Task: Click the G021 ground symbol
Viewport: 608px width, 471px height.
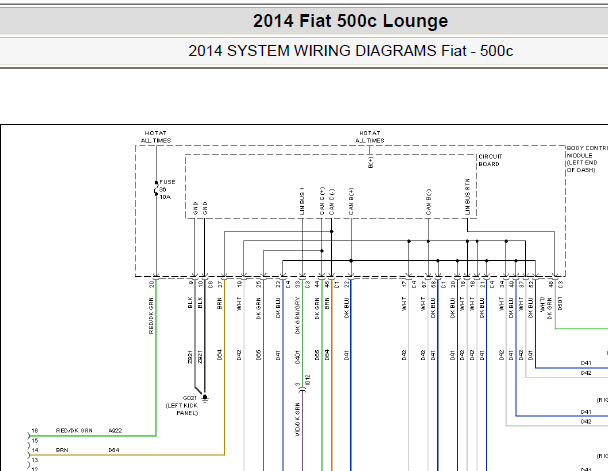Action: (x=205, y=398)
